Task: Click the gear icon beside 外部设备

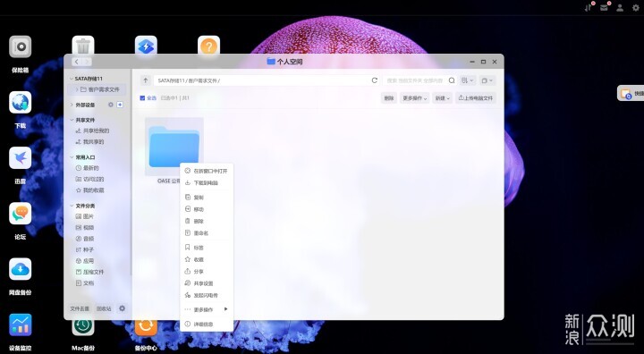Action: coord(111,105)
